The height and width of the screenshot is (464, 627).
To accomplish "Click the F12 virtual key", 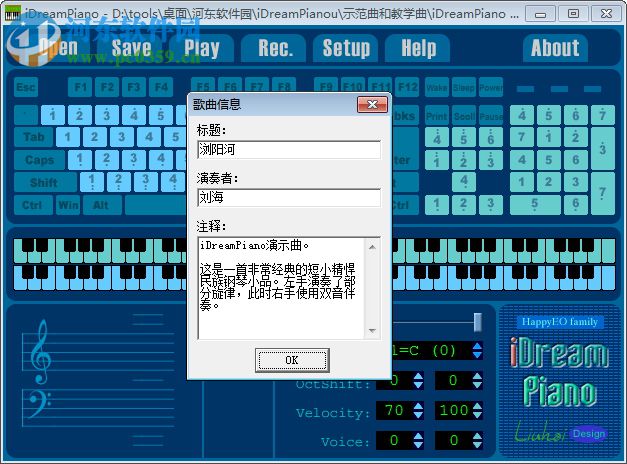I will tap(408, 87).
